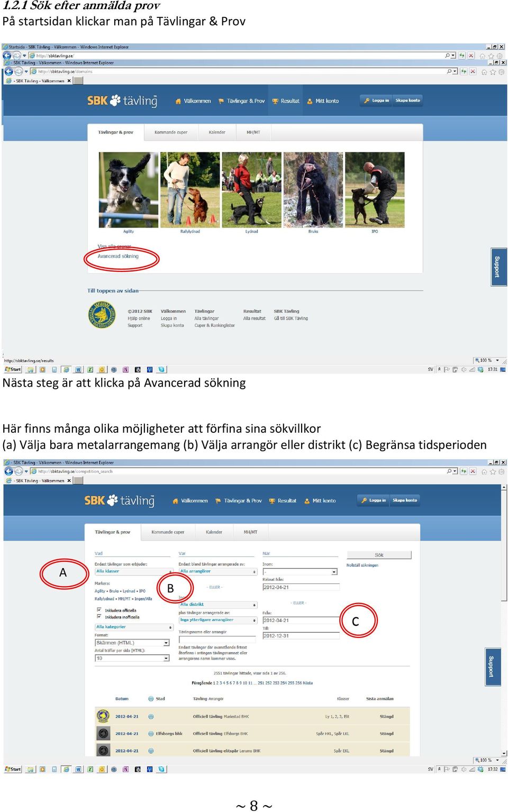Click Marlestad BHK row club badge icon
The width and height of the screenshot is (508, 812).
pyautogui.click(x=103, y=717)
